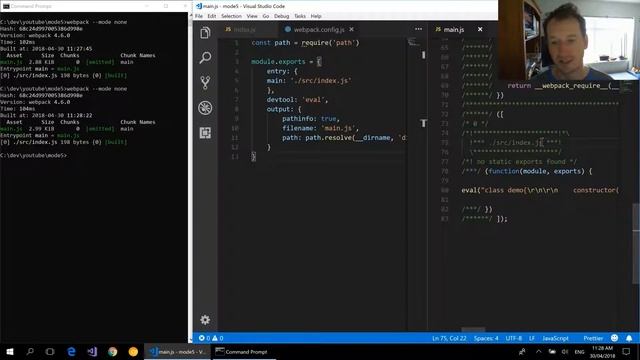
Task: Show hidden system tray icons
Action: click(x=538, y=351)
